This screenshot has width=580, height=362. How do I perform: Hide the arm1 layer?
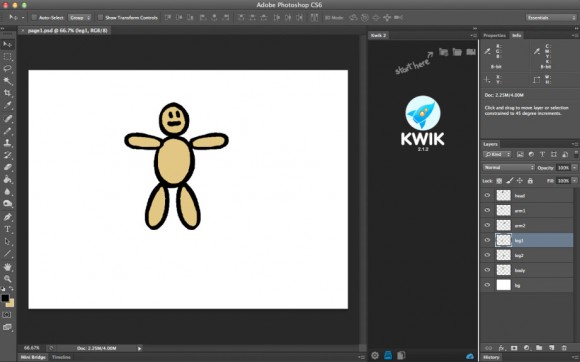pyautogui.click(x=487, y=210)
